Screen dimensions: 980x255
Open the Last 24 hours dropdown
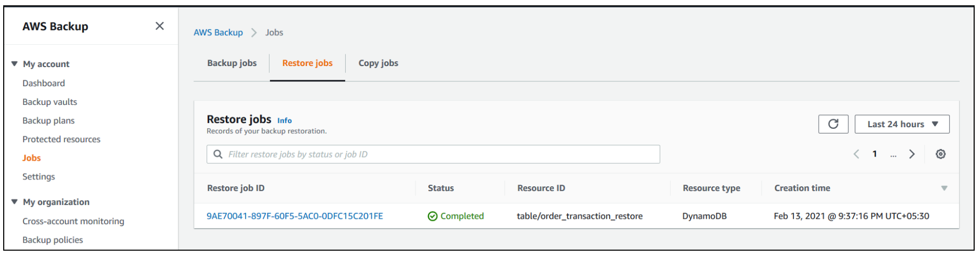point(902,124)
